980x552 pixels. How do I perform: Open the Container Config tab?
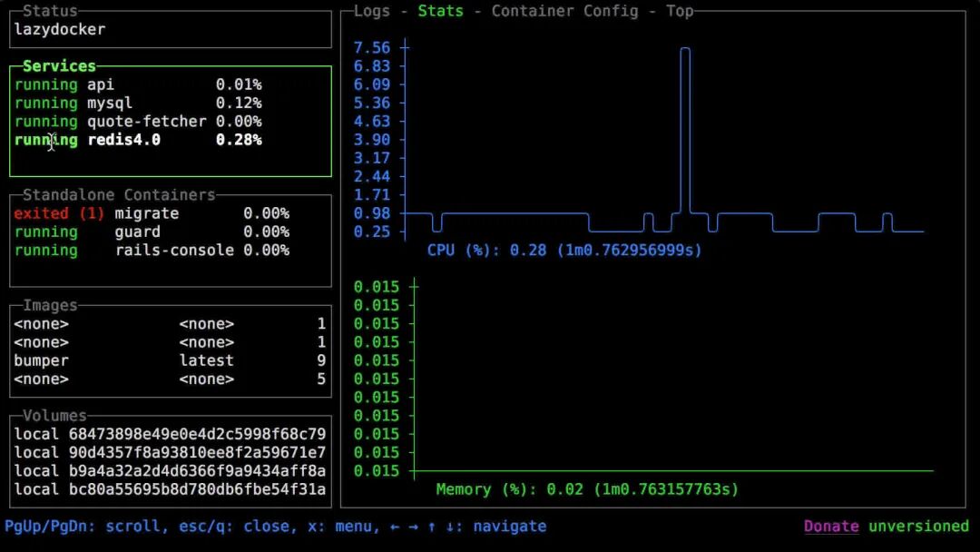coord(565,11)
